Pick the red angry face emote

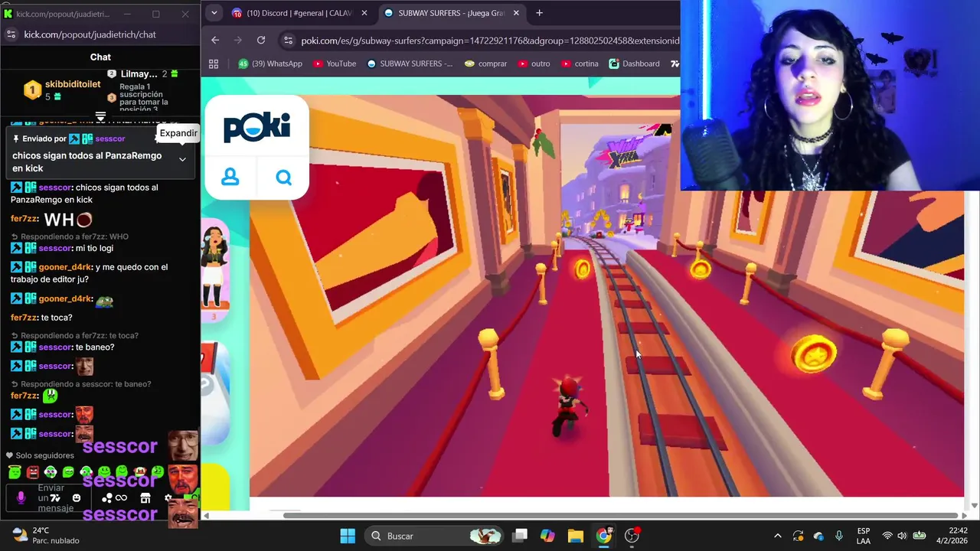tap(33, 472)
